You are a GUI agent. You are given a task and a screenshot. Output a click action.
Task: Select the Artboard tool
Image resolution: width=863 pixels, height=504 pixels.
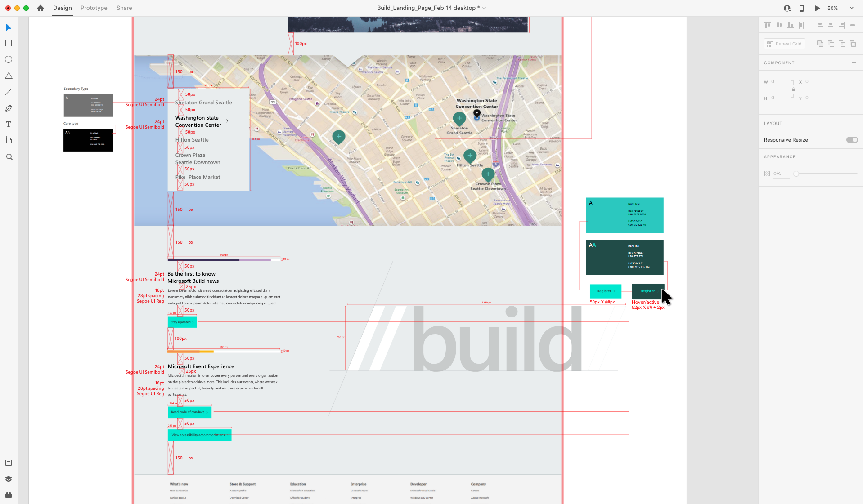[x=9, y=140]
